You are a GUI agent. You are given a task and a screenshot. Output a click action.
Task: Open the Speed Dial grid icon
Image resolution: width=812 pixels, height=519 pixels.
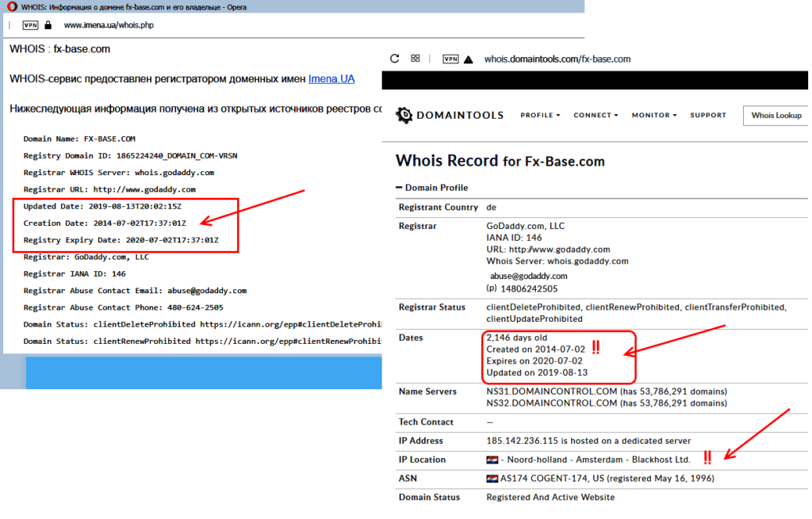pos(415,59)
